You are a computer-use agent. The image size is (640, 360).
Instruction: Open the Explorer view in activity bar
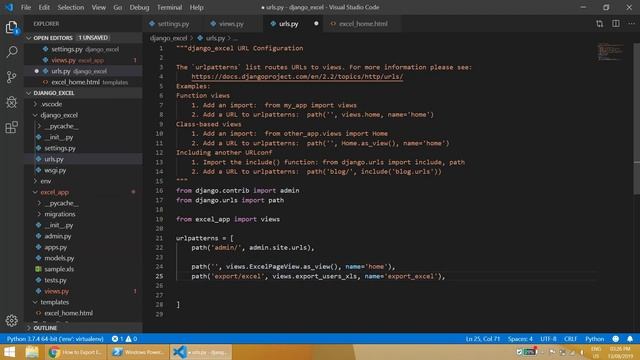pos(11,28)
